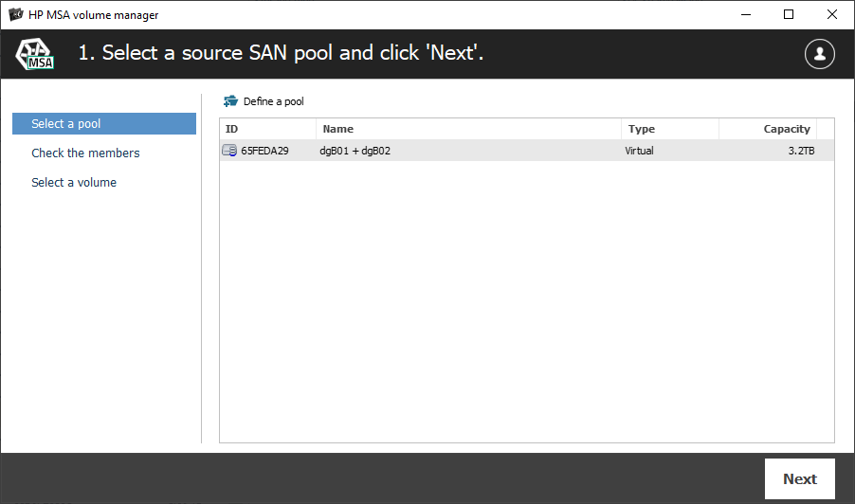
Task: Maximize the HP MSA volume manager window
Action: point(789,14)
